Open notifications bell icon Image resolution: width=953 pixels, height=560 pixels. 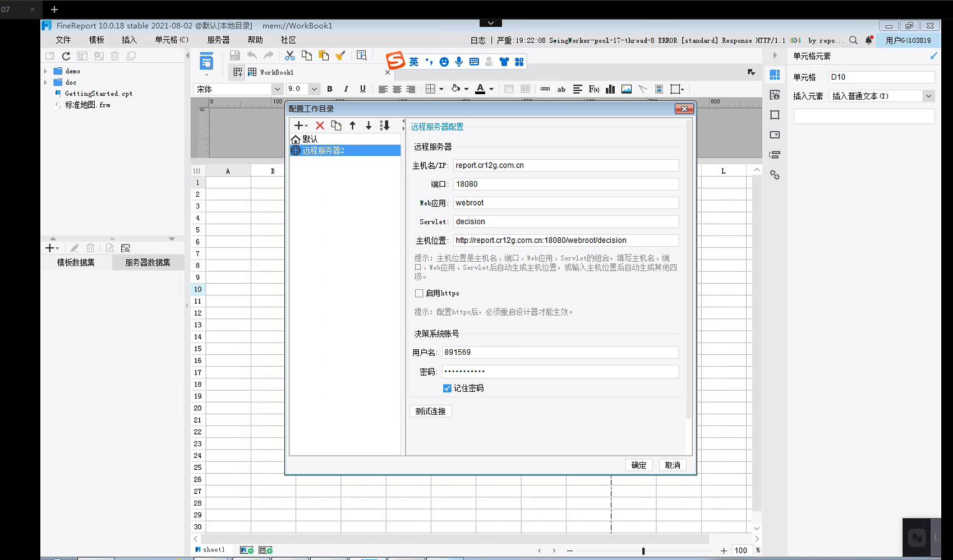869,40
